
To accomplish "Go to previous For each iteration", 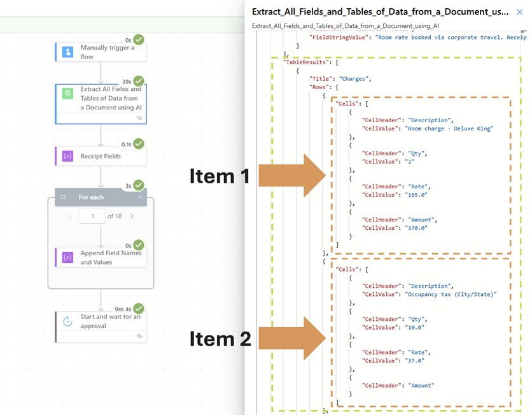I will [x=70, y=216].
